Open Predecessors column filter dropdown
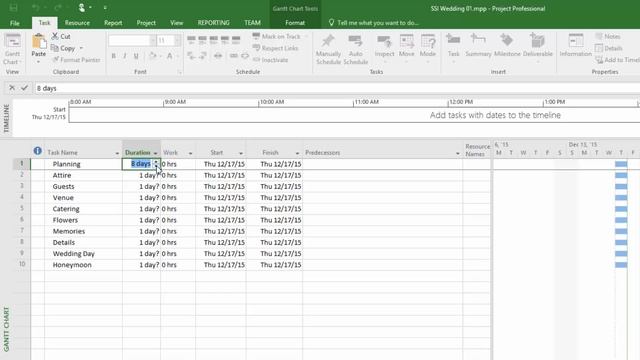The height and width of the screenshot is (360, 640). [458, 153]
